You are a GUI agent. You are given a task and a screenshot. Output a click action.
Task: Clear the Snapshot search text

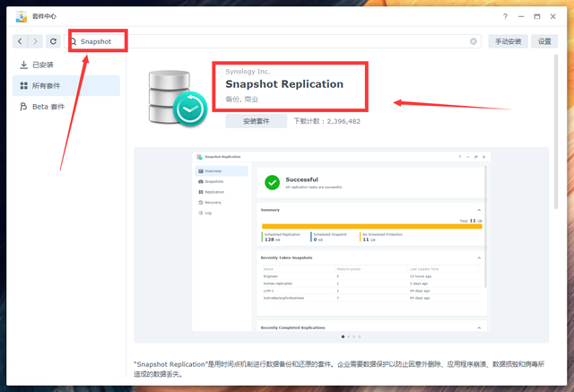(473, 41)
